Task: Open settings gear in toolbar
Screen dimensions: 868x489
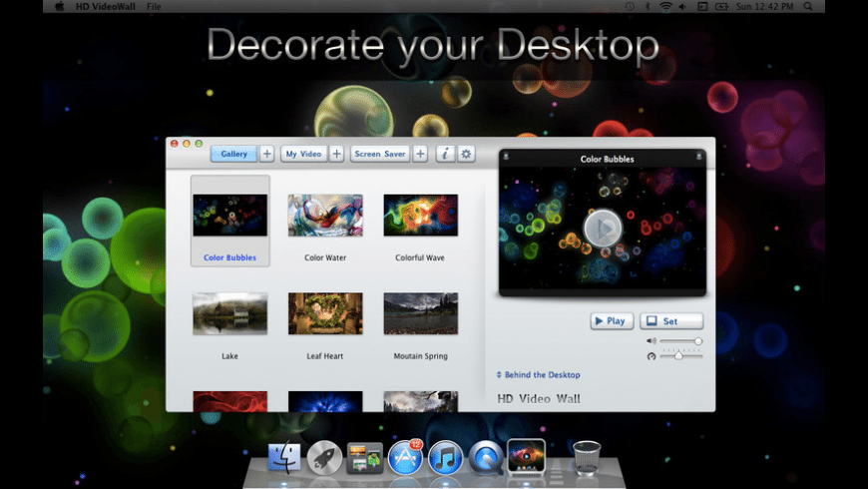Action: click(466, 154)
